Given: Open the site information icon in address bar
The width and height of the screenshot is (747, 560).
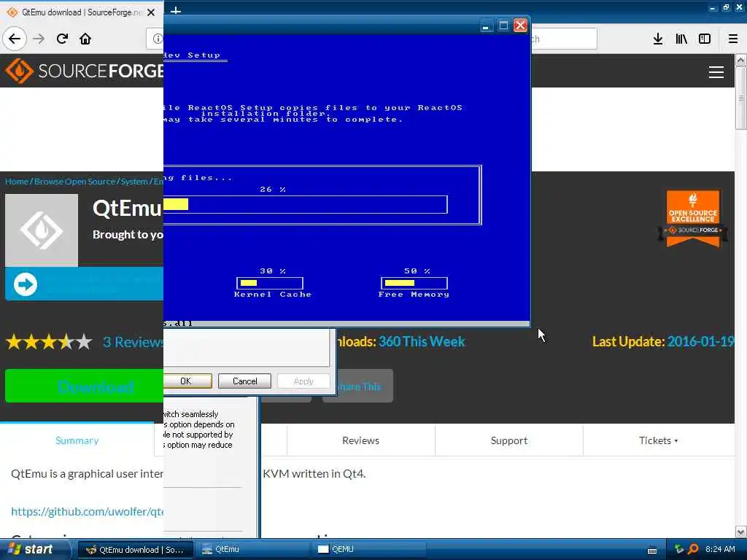Looking at the screenshot, I should (158, 39).
